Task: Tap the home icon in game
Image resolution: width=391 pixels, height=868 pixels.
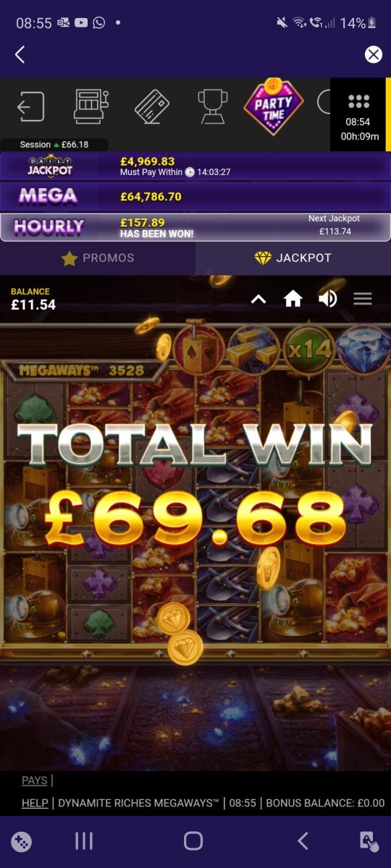Action: pyautogui.click(x=293, y=299)
